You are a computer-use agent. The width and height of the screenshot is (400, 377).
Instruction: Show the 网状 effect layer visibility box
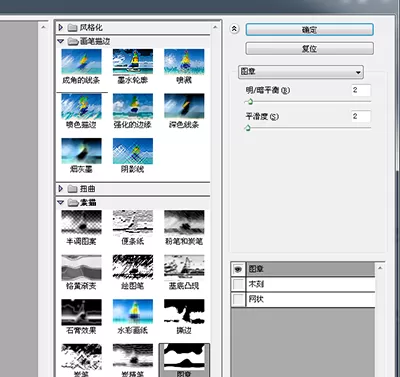tap(238, 299)
